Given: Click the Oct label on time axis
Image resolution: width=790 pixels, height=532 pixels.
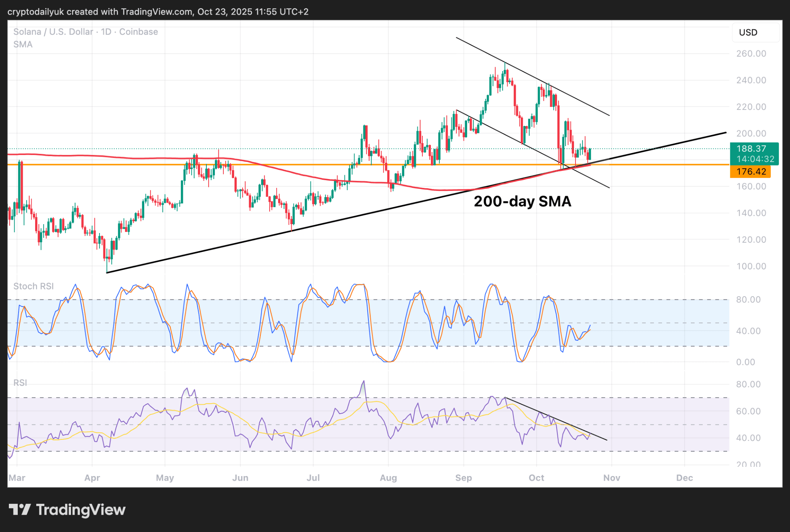Looking at the screenshot, I should click(536, 478).
